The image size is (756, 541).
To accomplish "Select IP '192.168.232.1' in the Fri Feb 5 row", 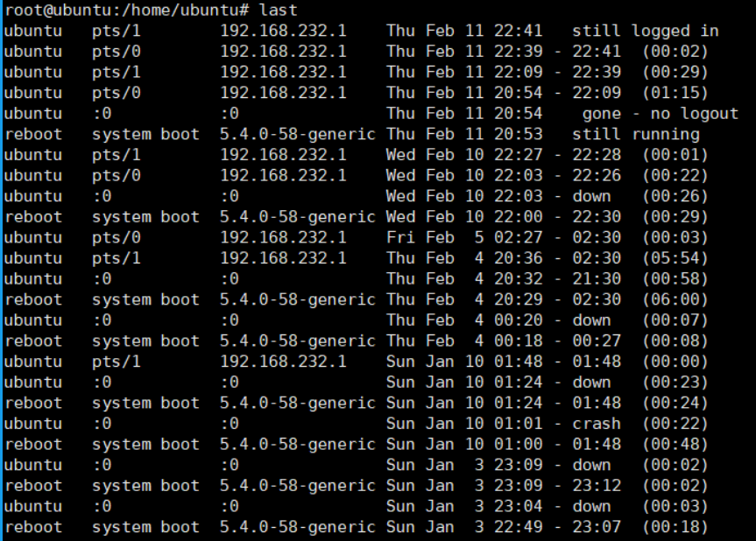I will tap(283, 237).
